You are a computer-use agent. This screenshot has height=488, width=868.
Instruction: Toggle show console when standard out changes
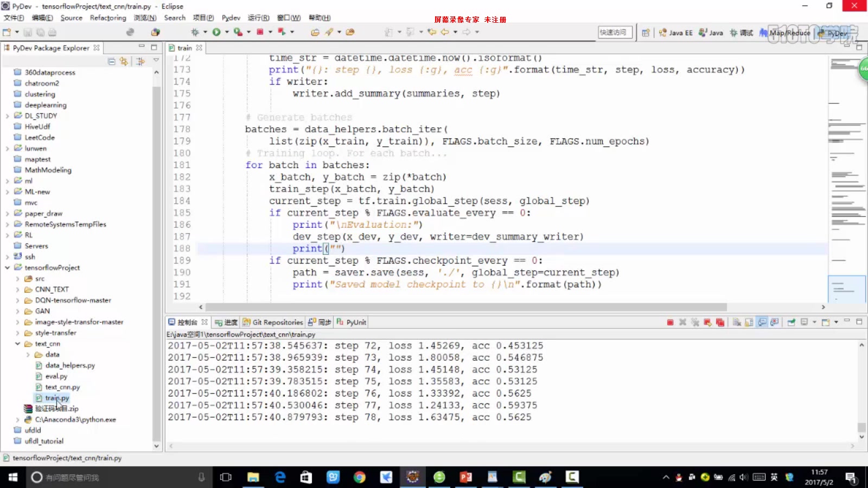[x=762, y=322]
